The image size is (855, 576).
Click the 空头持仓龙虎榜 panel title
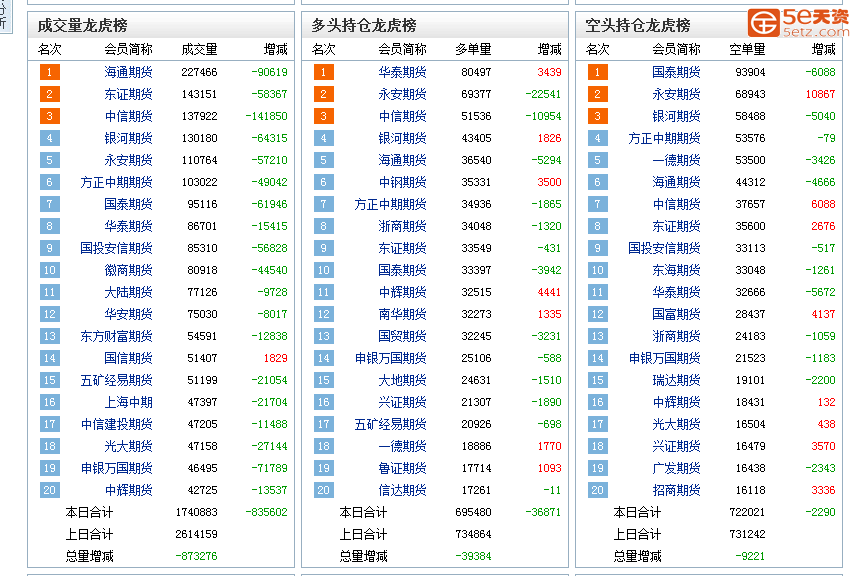tap(638, 25)
